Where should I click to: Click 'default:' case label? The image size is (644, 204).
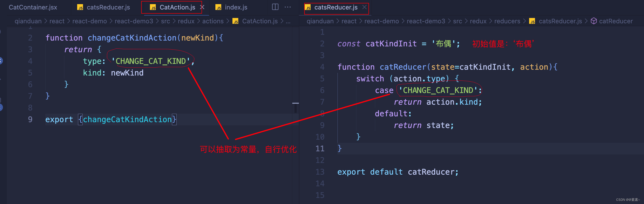click(x=393, y=113)
